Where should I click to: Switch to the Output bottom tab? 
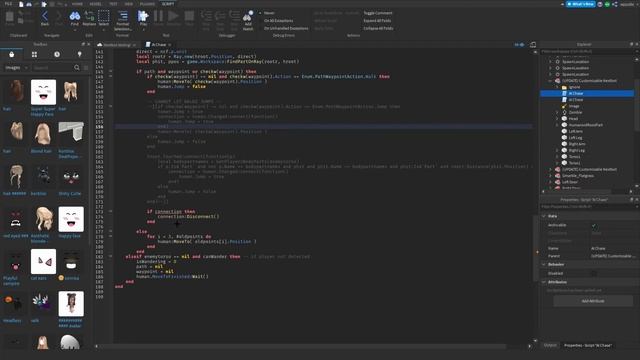(x=550, y=345)
